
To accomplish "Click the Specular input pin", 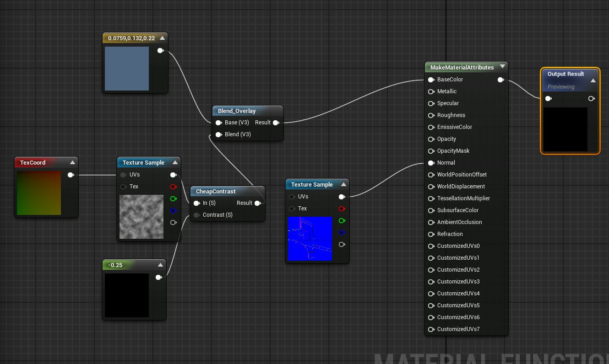I will point(431,103).
